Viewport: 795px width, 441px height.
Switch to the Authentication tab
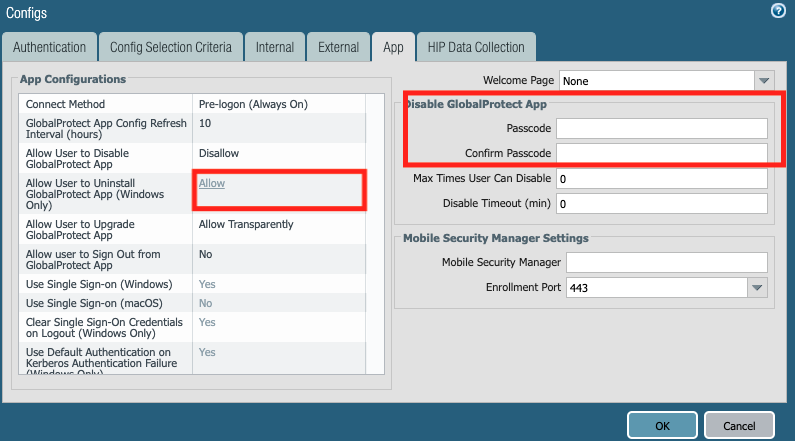pyautogui.click(x=50, y=47)
